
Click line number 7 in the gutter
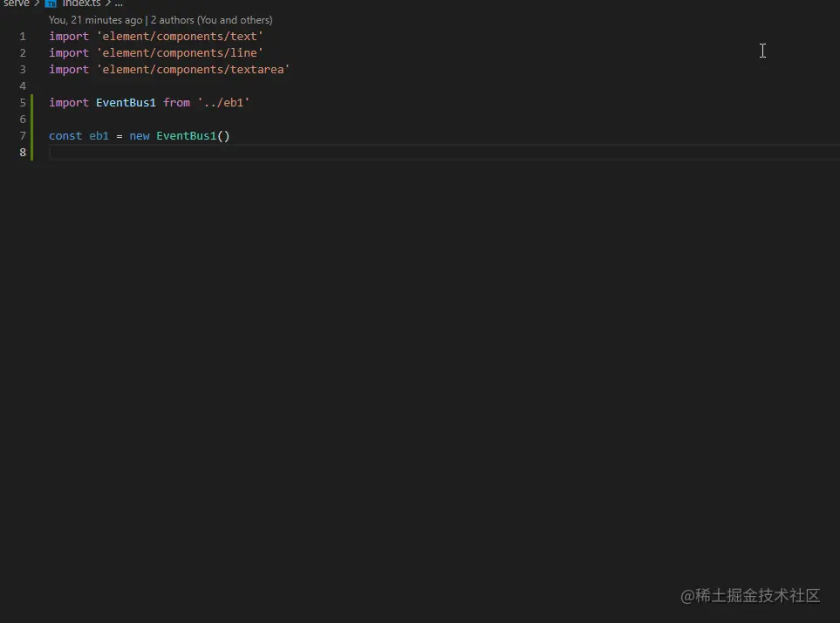pos(22,135)
